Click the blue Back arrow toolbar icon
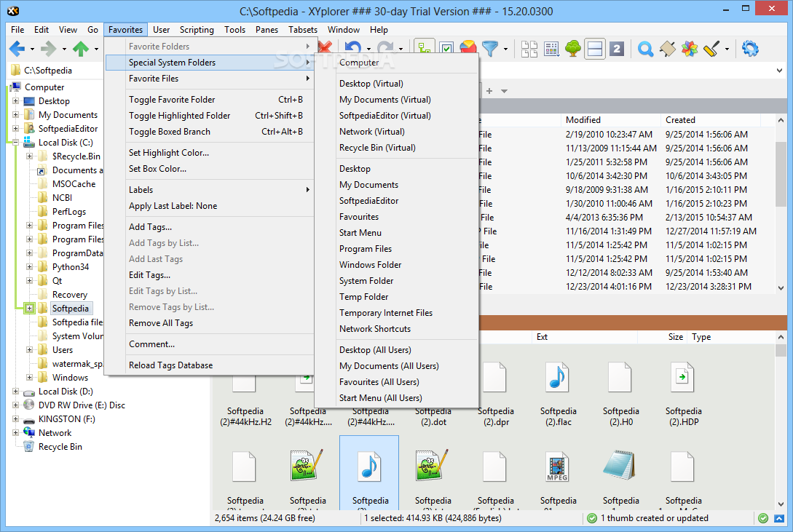793x532 pixels. coord(17,49)
